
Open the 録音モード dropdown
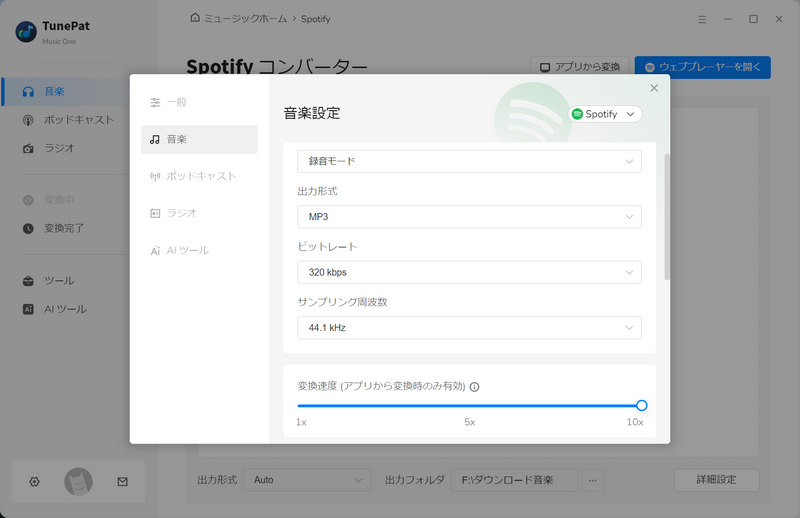click(469, 161)
